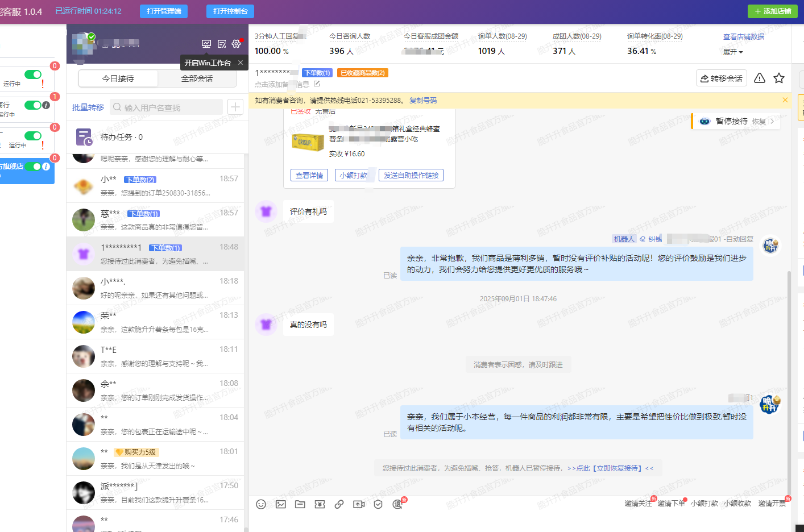The image size is (804, 532).
Task: Click the send image icon
Action: 281,504
